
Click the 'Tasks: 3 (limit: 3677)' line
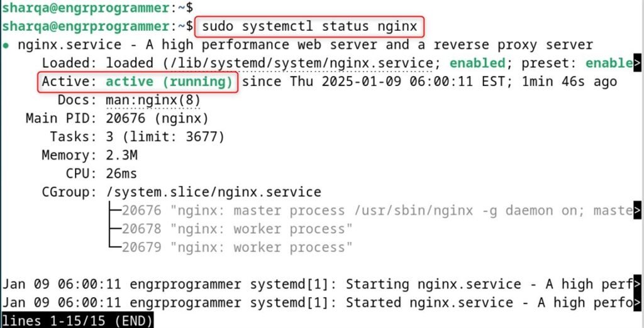tap(137, 137)
